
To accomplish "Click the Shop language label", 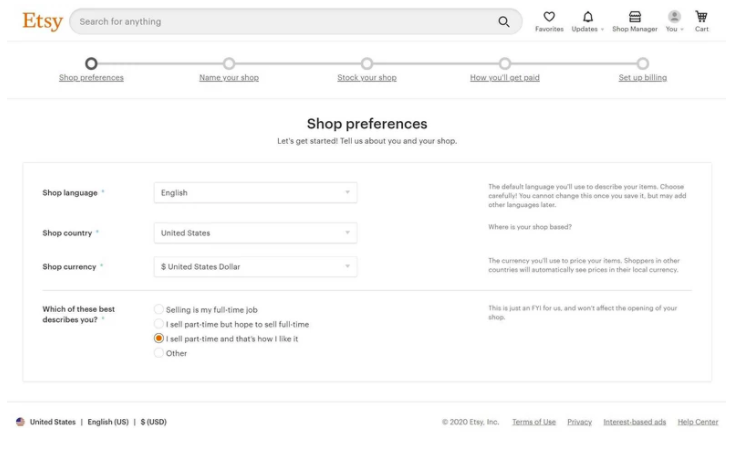I will (x=70, y=192).
